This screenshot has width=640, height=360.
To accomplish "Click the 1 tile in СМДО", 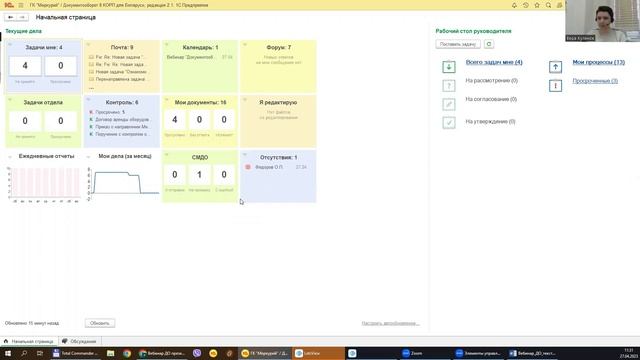I will 199,175.
